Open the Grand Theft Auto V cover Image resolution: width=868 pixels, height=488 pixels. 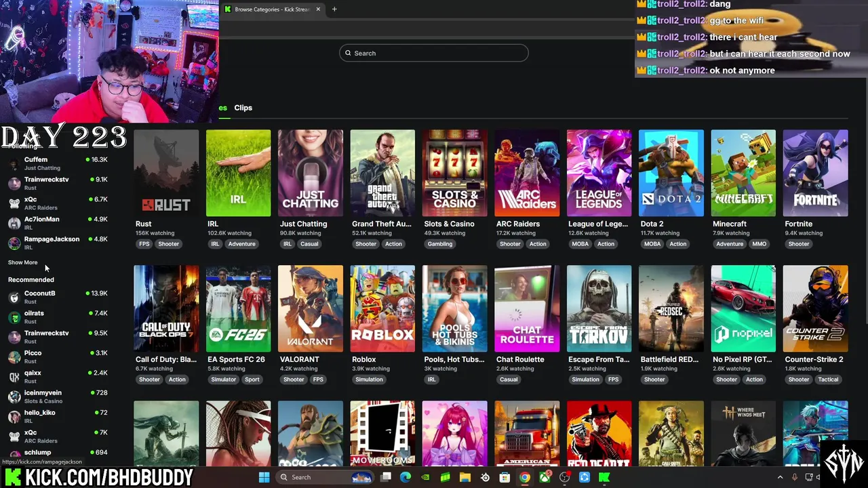[382, 173]
